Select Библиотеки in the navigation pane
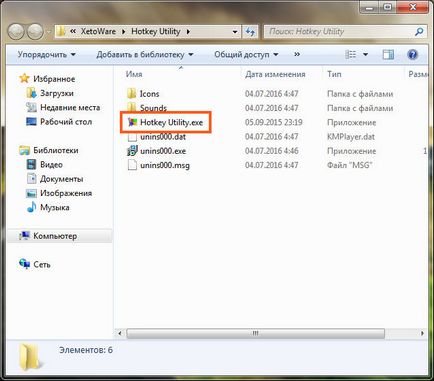The height and width of the screenshot is (381, 434). coord(56,150)
